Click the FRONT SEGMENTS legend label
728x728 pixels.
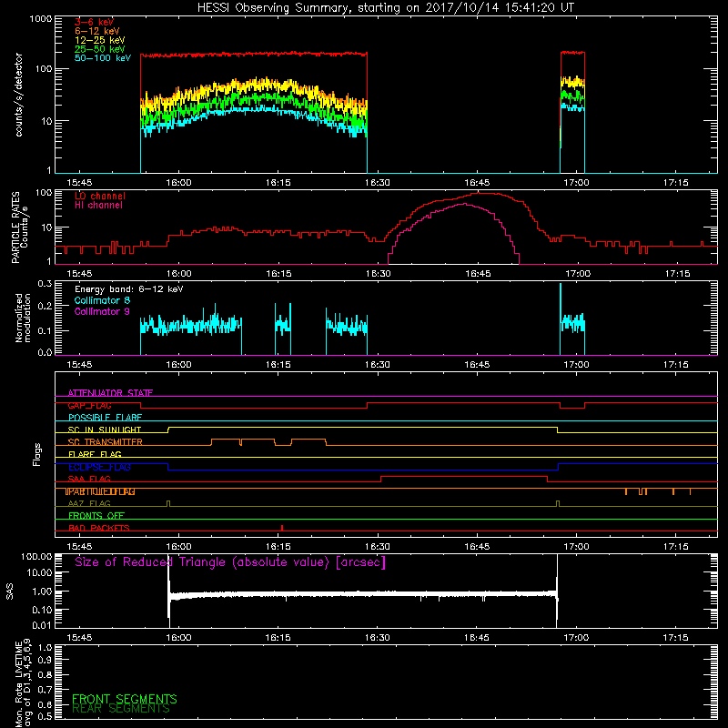click(x=125, y=699)
